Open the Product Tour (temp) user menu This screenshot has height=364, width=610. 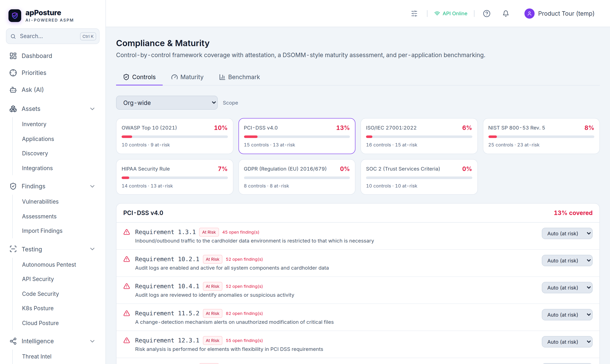[559, 14]
